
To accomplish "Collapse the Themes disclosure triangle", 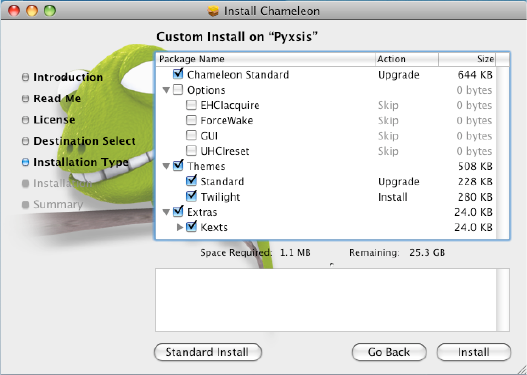I will click(166, 166).
